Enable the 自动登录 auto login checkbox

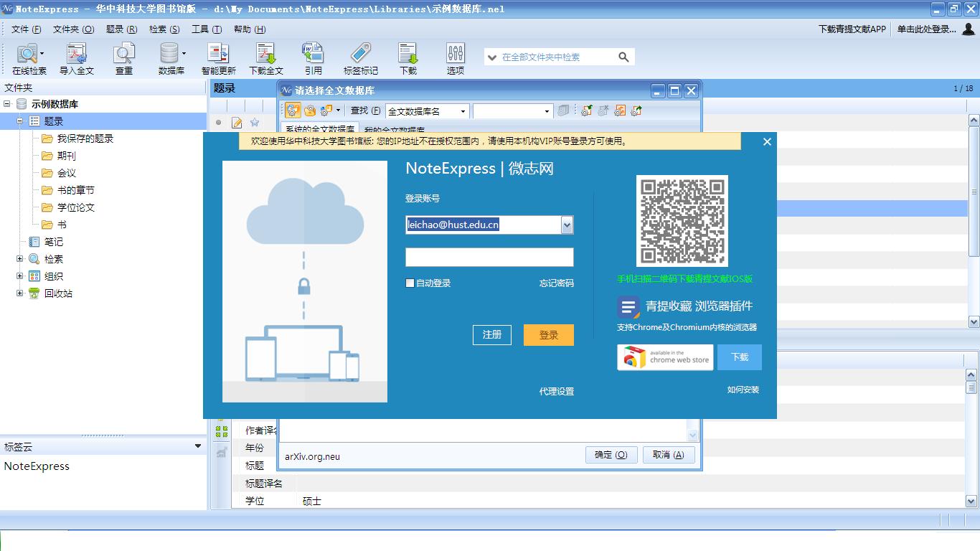click(410, 283)
